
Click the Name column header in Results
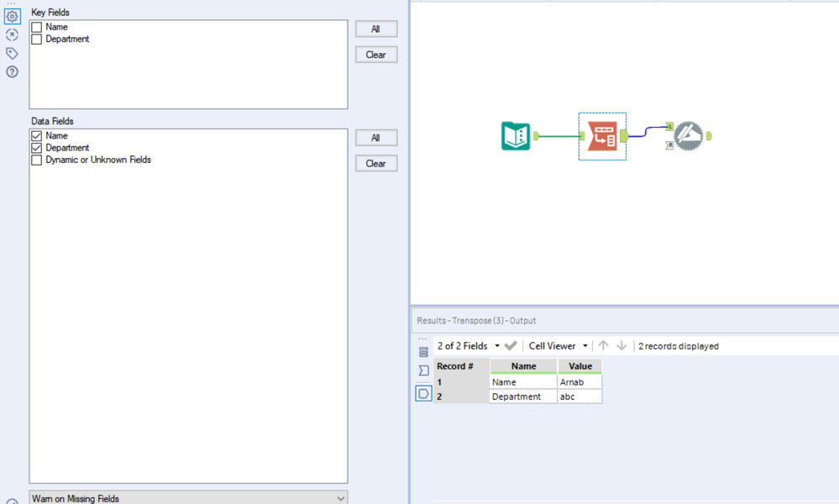click(523, 366)
